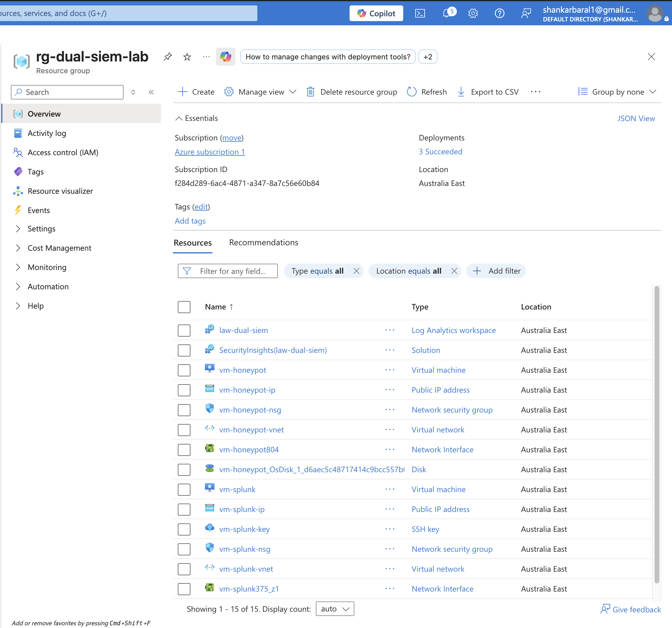The height and width of the screenshot is (628, 672).
Task: Click the vm-splunk-vnet network icon
Action: point(209,568)
